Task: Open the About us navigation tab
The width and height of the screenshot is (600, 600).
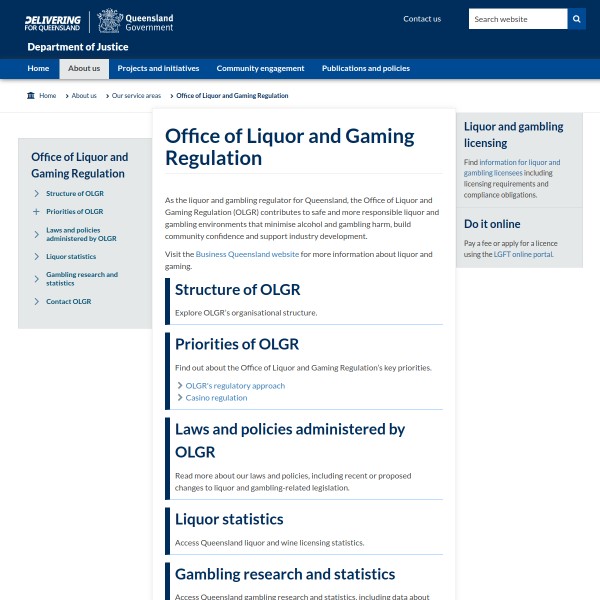Action: [84, 69]
